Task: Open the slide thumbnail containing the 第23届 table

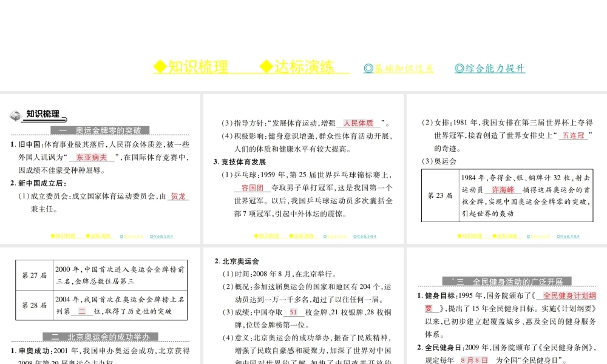Action: point(507,169)
